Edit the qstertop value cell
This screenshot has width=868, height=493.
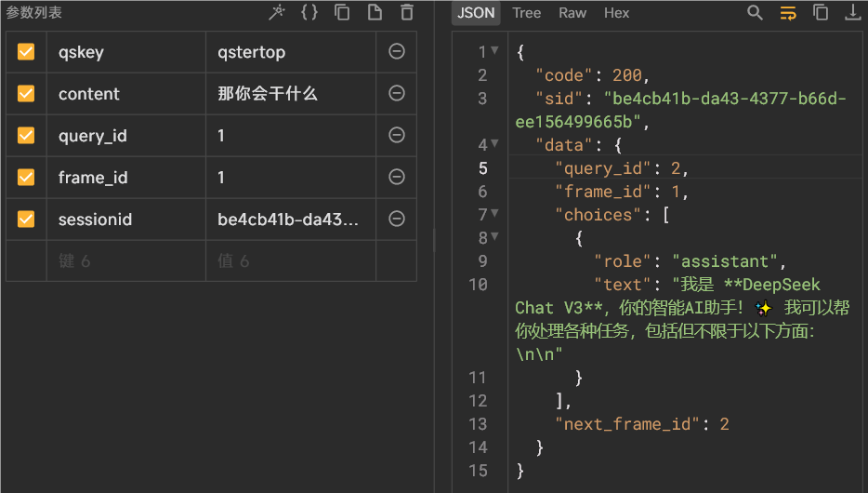(x=291, y=52)
